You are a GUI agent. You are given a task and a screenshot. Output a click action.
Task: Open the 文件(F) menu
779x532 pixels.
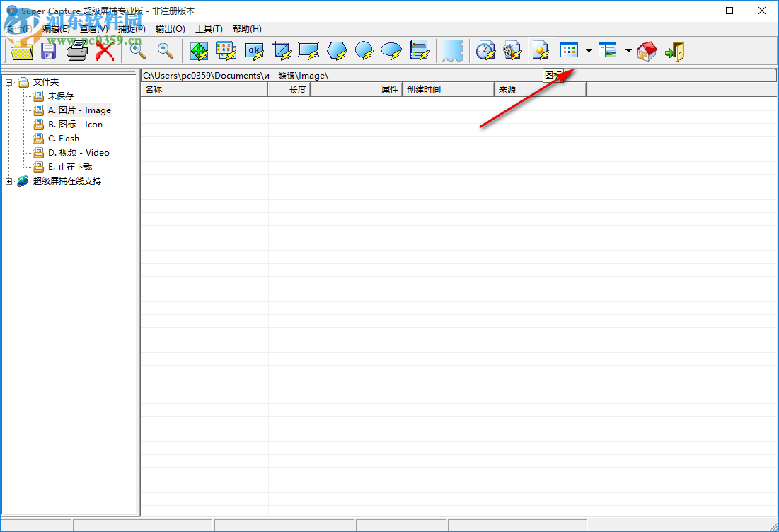point(19,29)
